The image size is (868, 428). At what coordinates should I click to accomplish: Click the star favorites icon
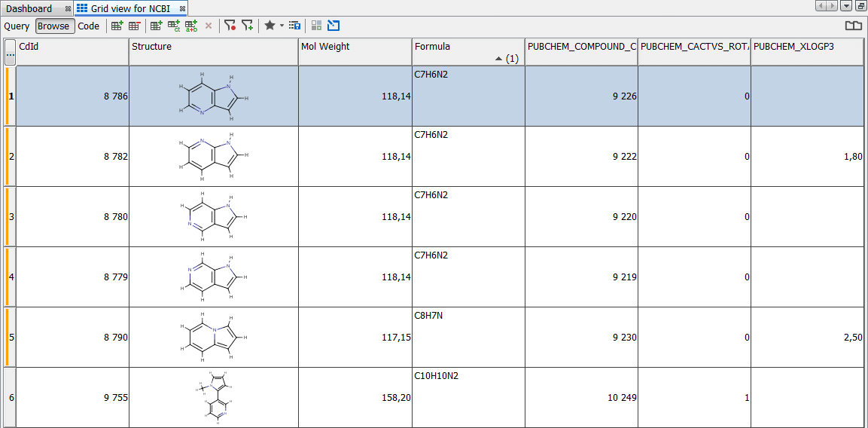(x=269, y=26)
